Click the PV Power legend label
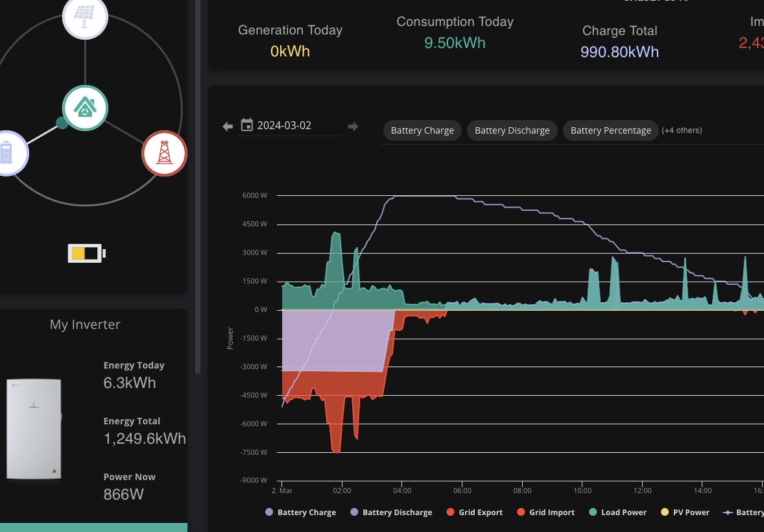The image size is (764, 532). pos(691,512)
